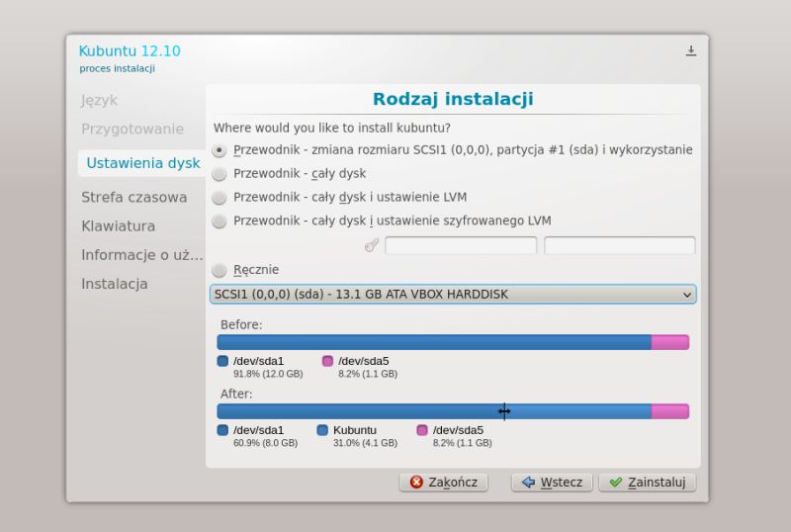
Task: Open the SCSI1 VBOX HARDDISK disk dropdown
Action: 453,295
